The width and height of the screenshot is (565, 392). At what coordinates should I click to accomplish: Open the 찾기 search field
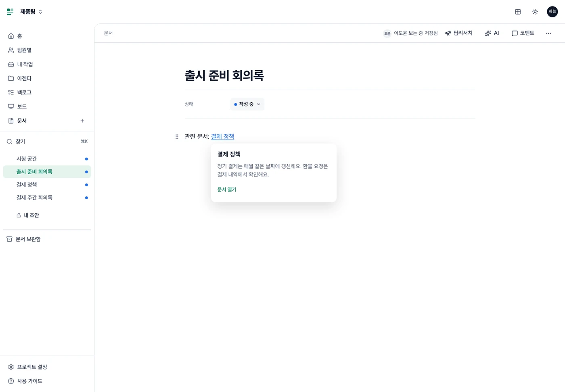[47, 142]
